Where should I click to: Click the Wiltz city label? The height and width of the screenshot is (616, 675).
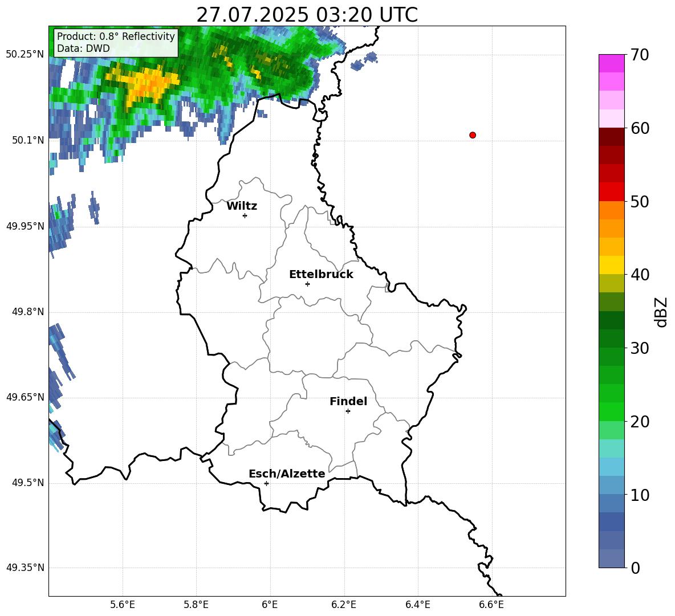(x=242, y=206)
